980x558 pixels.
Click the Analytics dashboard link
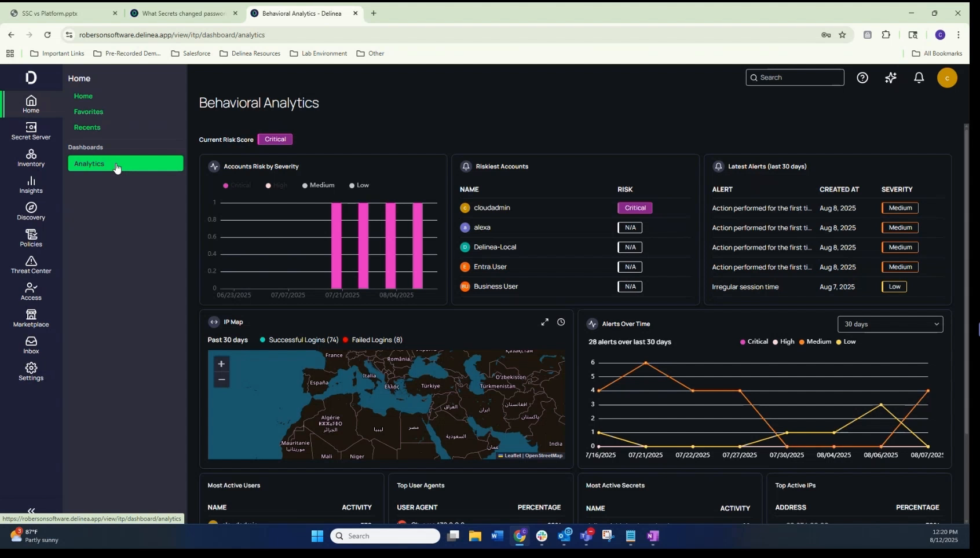(89, 163)
